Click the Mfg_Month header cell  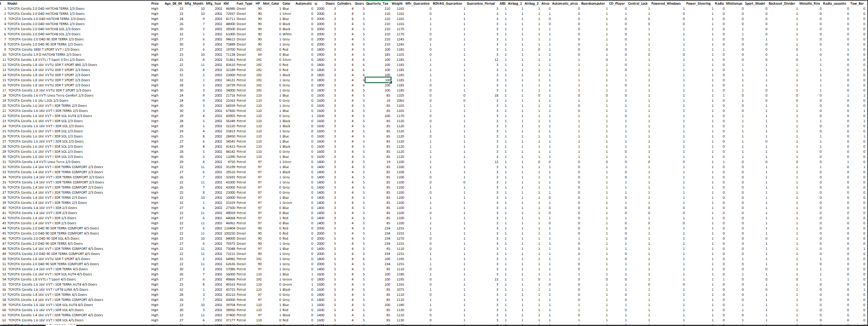(x=194, y=3)
